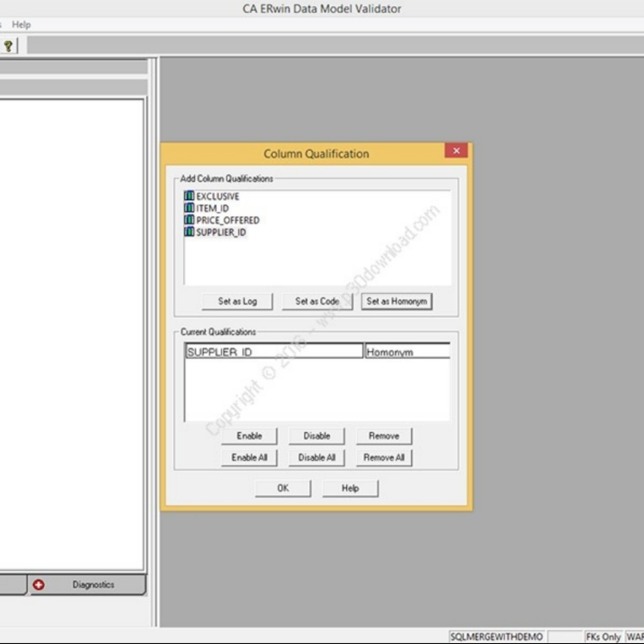644x644 pixels.
Task: Click the Disable All button
Action: (316, 457)
